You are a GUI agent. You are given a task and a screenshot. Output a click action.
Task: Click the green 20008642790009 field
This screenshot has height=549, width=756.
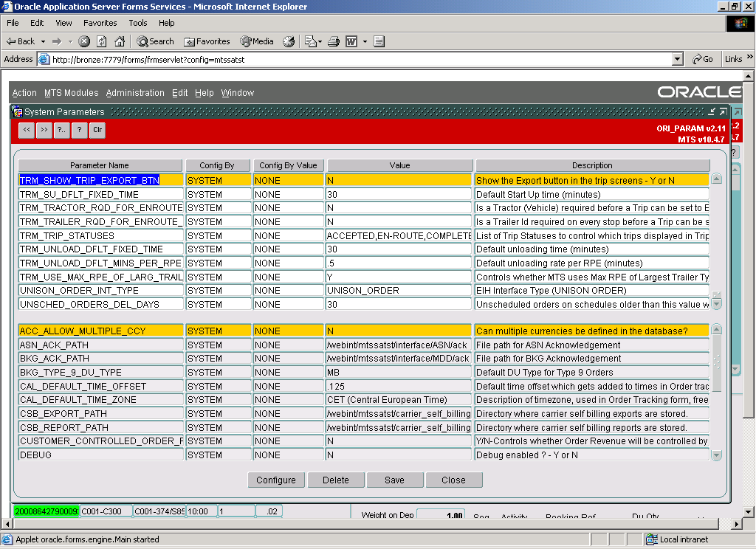pos(47,511)
